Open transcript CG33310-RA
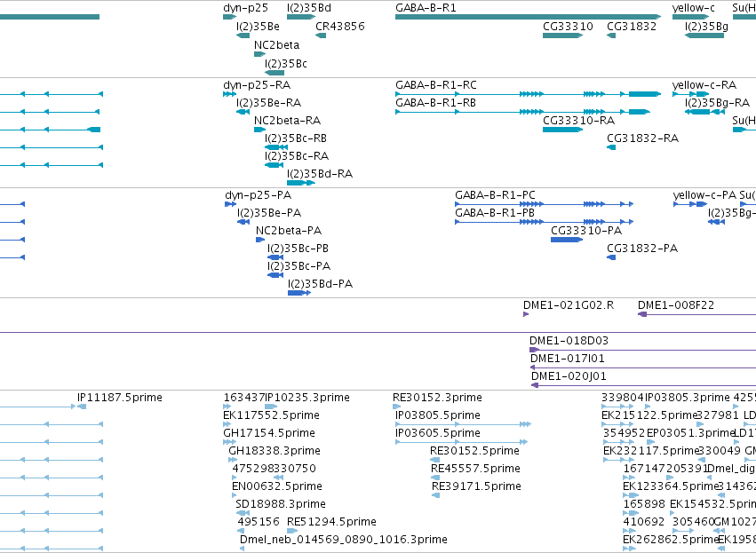 pos(578,121)
